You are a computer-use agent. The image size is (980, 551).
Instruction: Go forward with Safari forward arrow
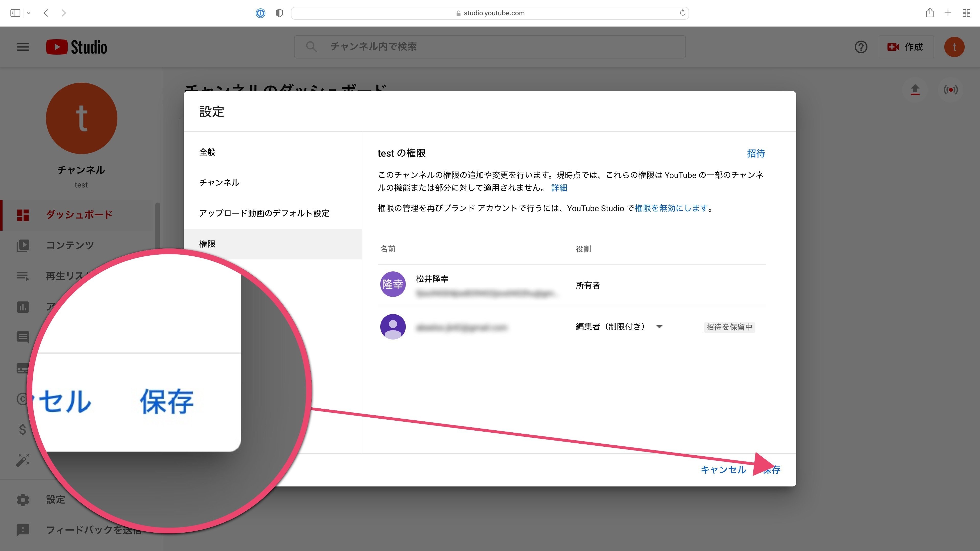coord(64,13)
